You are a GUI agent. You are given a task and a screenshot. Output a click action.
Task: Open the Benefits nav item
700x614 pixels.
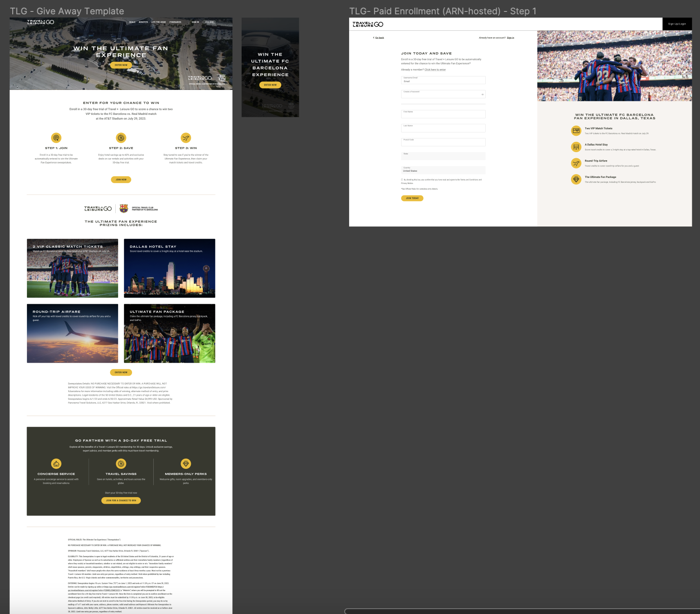143,22
